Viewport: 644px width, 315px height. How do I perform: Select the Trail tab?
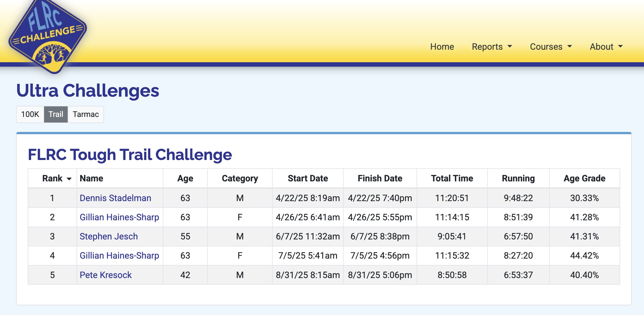point(56,114)
